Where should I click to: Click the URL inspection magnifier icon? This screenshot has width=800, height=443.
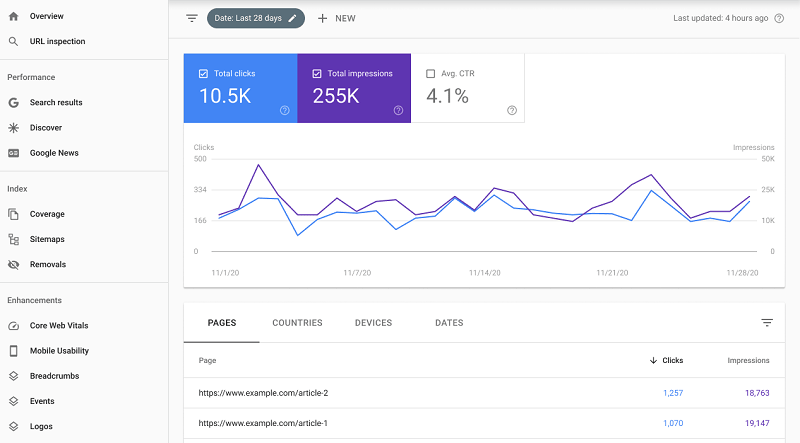click(x=14, y=41)
